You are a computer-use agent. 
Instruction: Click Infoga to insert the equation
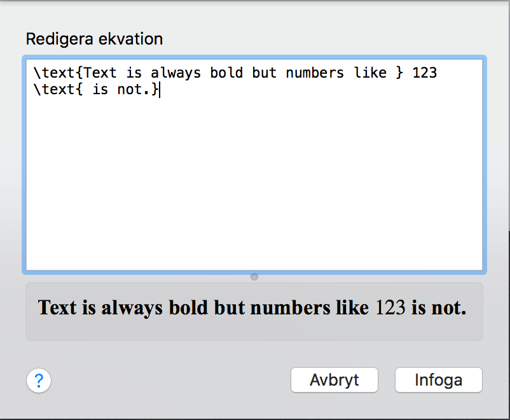click(x=438, y=380)
